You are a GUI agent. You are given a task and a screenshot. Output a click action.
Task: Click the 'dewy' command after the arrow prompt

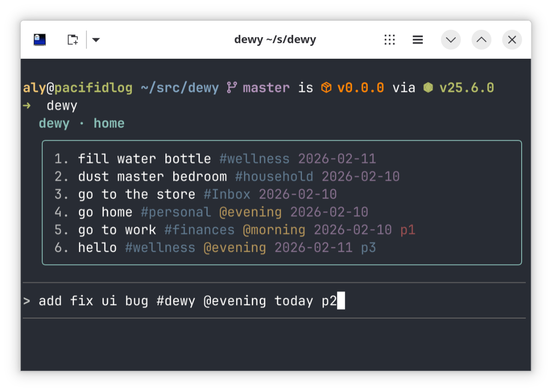[x=62, y=106]
